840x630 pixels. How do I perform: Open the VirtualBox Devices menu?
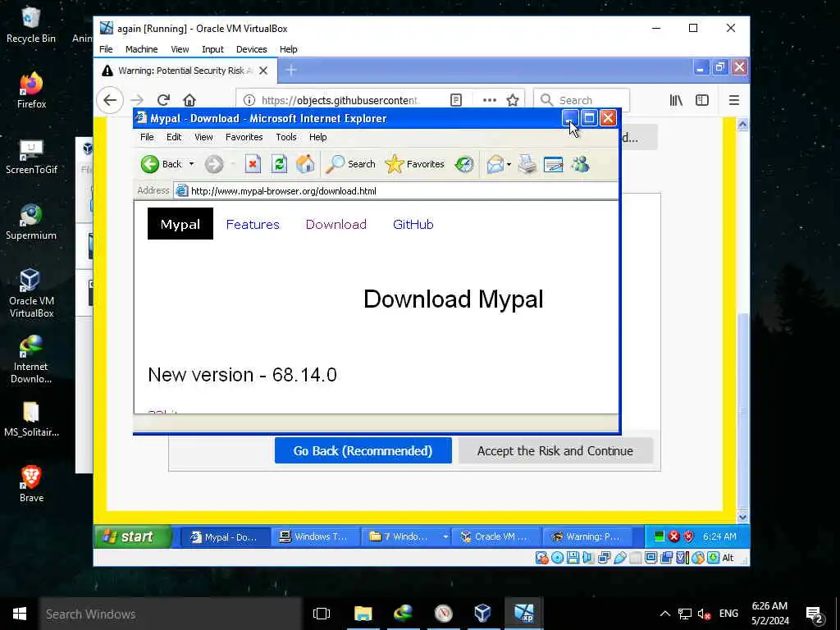(251, 49)
